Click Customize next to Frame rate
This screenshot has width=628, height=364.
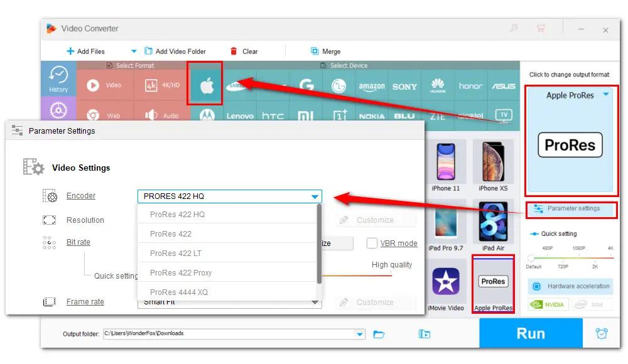(376, 302)
